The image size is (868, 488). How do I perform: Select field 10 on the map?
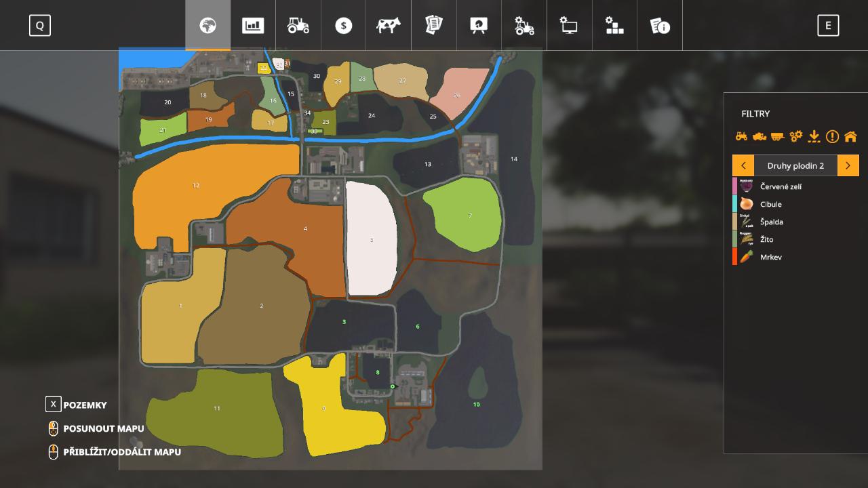tap(476, 404)
